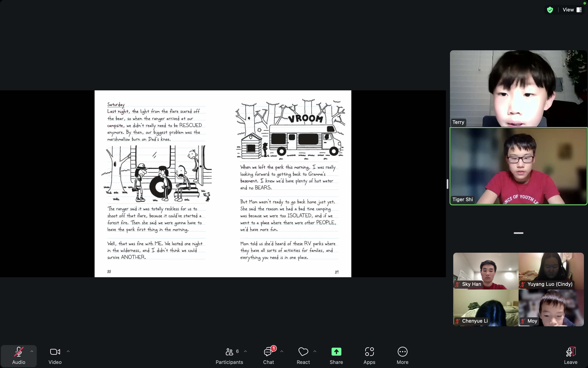Expand reactions options chevron
The width and height of the screenshot is (588, 368).
(x=315, y=351)
